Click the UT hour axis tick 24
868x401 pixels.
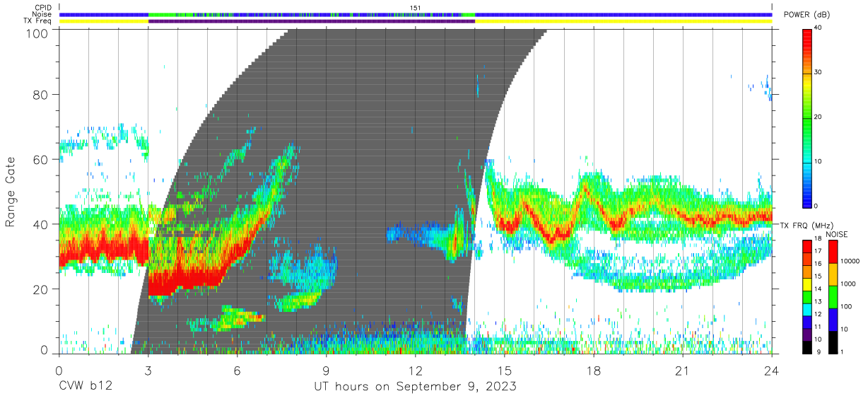[x=771, y=371]
